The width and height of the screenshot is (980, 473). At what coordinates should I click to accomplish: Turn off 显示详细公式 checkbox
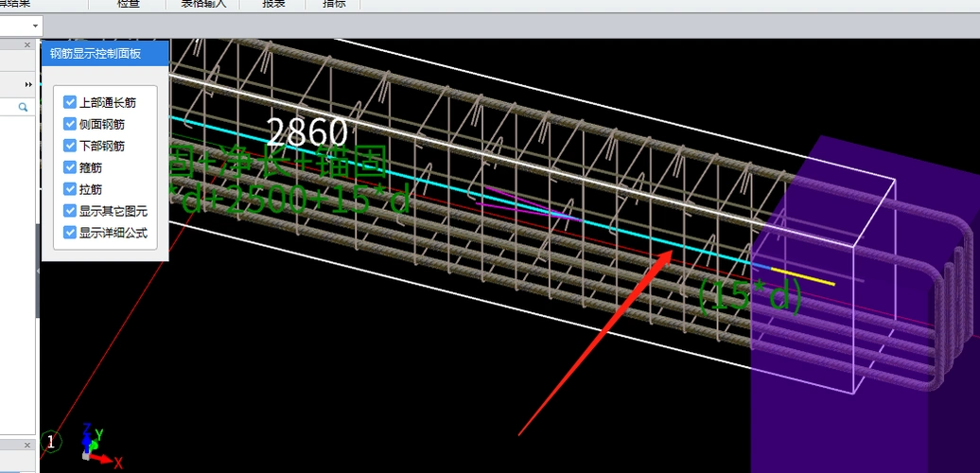[x=70, y=232]
